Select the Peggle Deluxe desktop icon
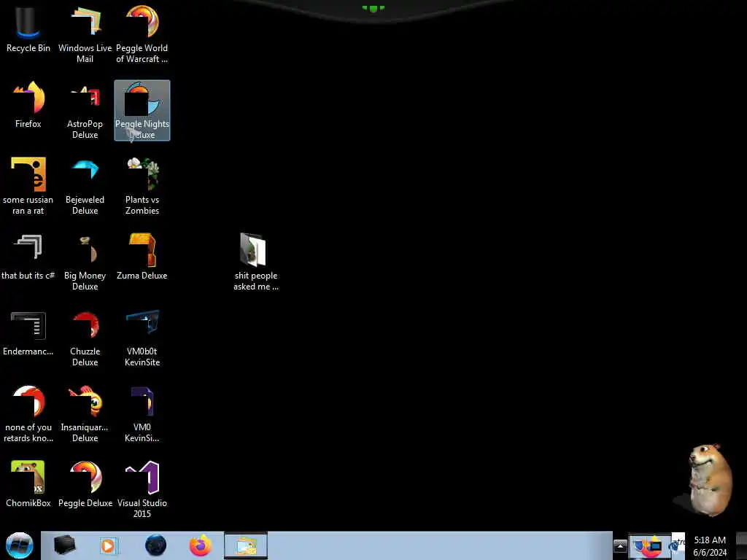 pyautogui.click(x=85, y=483)
